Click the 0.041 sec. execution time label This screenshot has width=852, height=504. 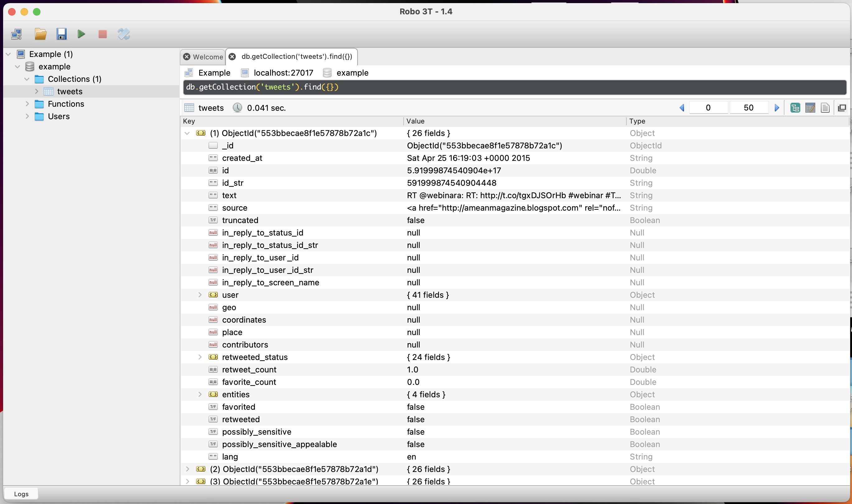coord(266,108)
